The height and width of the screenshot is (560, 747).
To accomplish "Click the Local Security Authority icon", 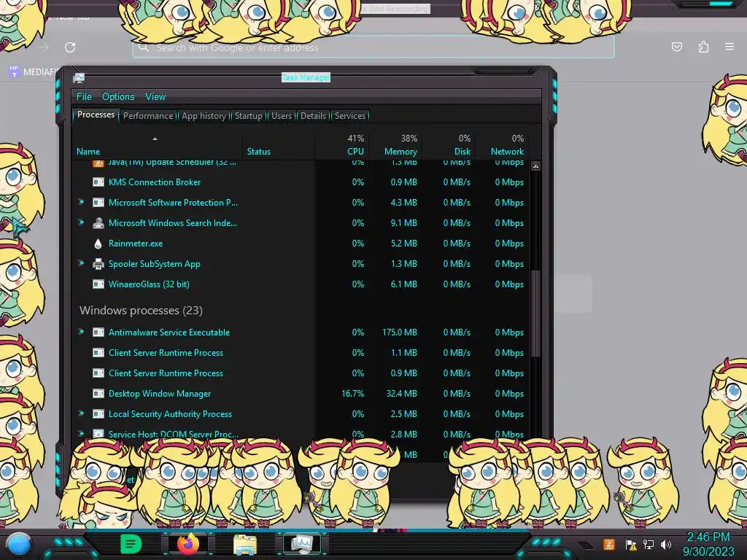I will 98,414.
